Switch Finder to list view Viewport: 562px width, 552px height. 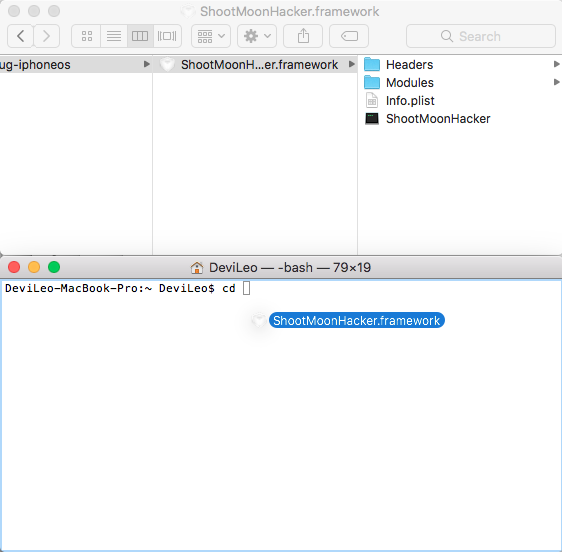(114, 36)
